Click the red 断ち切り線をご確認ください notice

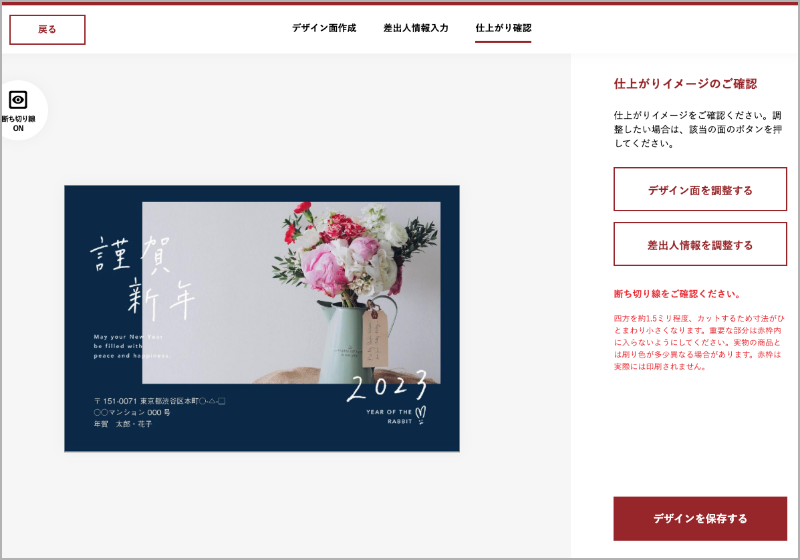[677, 294]
